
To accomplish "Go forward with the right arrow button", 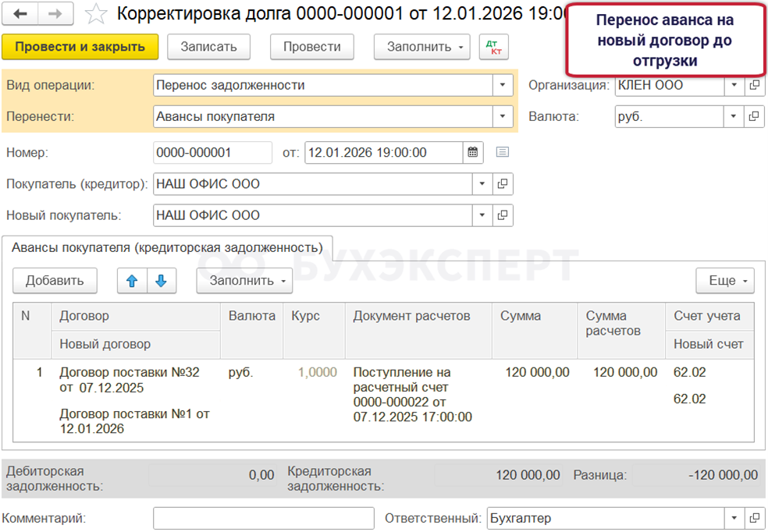I will pyautogui.click(x=55, y=14).
